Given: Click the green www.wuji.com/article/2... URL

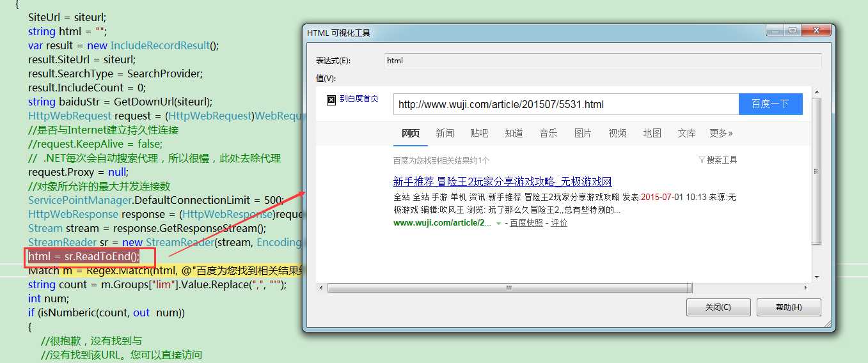Looking at the screenshot, I should (x=443, y=223).
